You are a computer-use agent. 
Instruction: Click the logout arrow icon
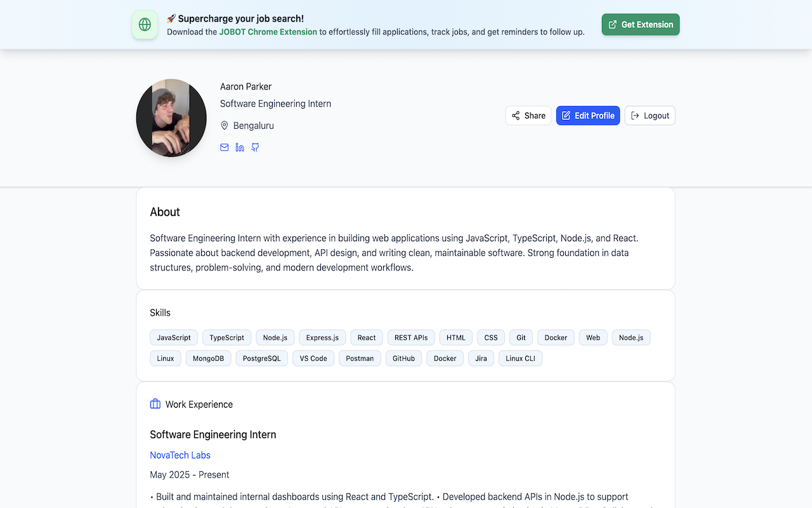pos(634,116)
